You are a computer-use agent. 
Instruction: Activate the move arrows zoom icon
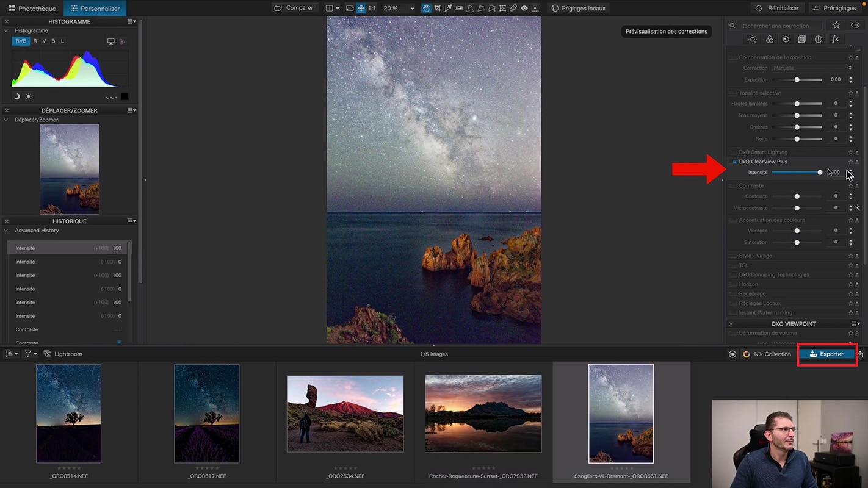pyautogui.click(x=361, y=8)
